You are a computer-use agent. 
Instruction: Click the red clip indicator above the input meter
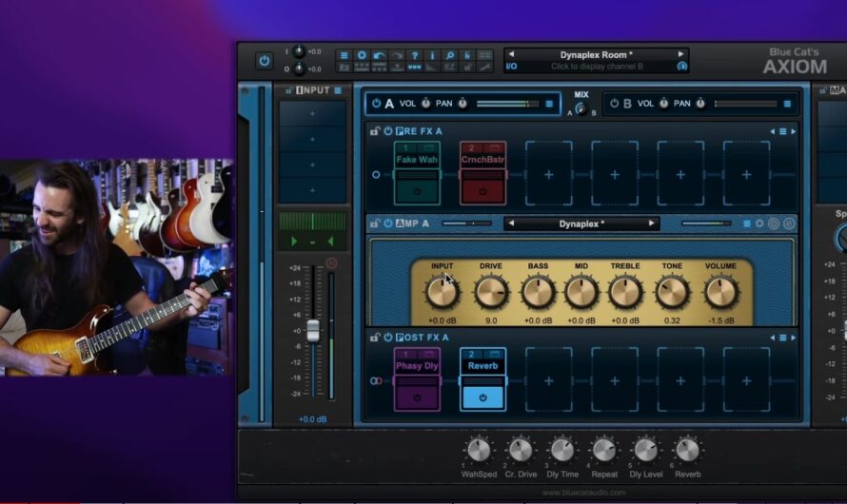point(332,262)
